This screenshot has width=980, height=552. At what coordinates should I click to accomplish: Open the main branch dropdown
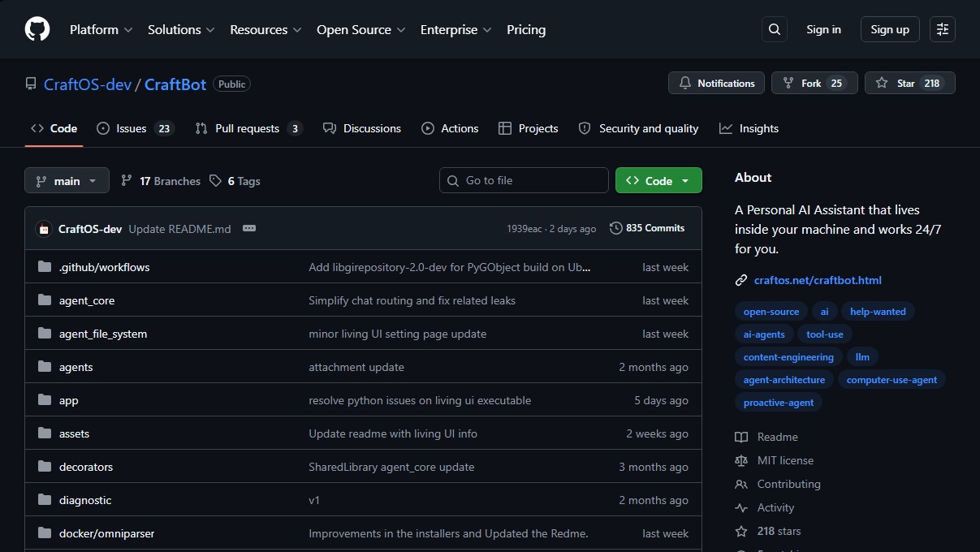(67, 180)
